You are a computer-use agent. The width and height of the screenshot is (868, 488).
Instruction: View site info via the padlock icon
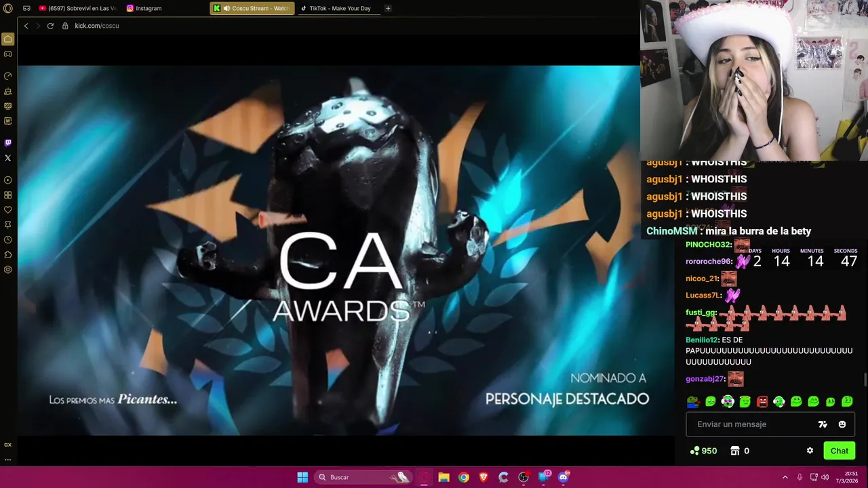pyautogui.click(x=65, y=26)
